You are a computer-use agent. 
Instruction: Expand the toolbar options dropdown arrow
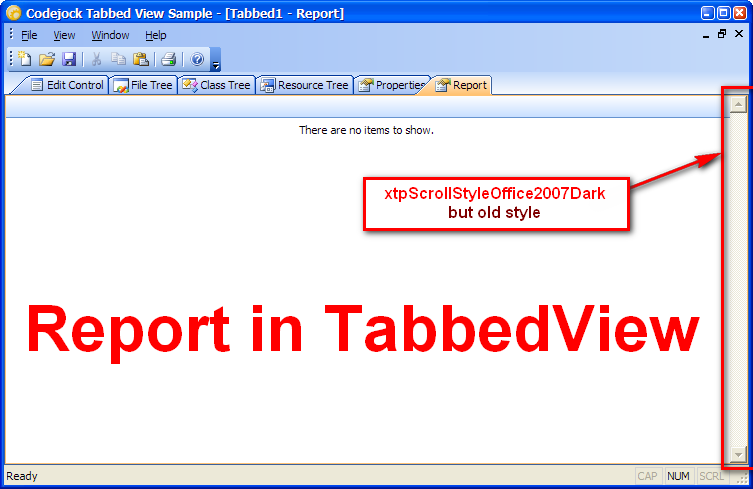[x=215, y=63]
